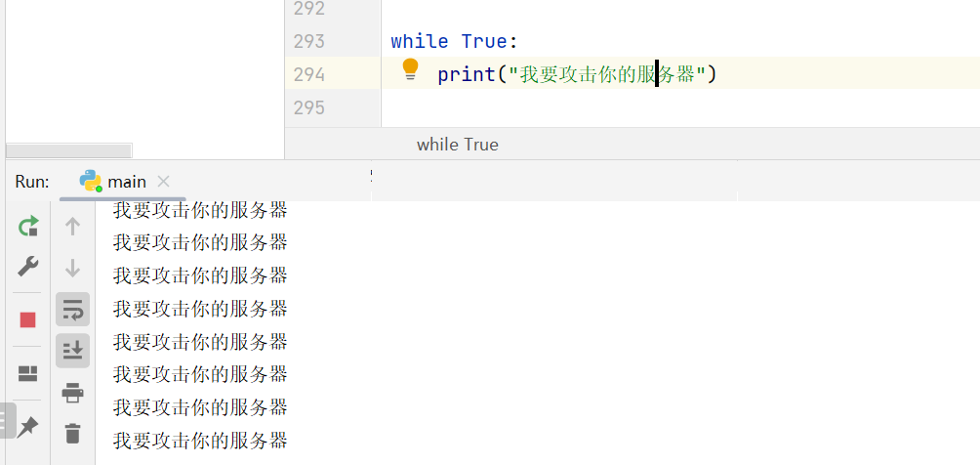Close the main run tab
The width and height of the screenshot is (980, 465).
(164, 182)
